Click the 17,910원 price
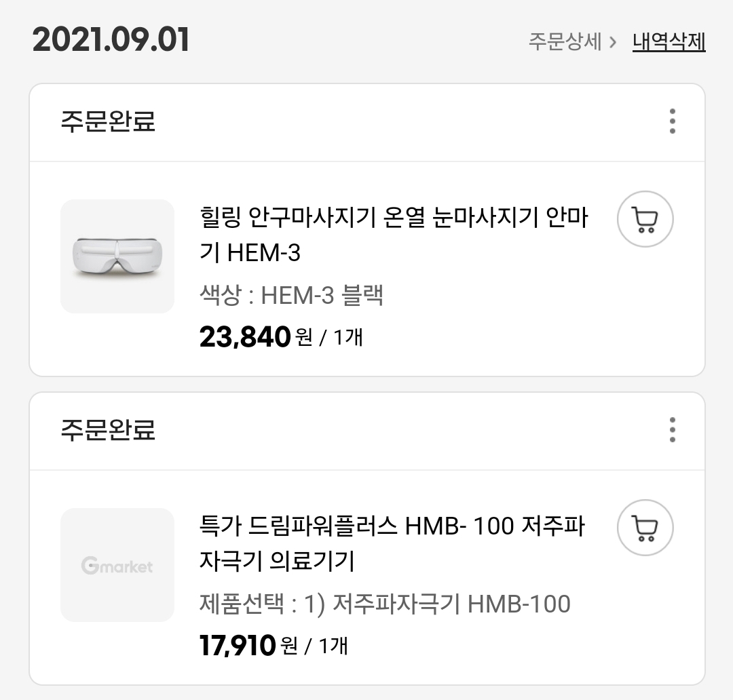733x700 pixels. coord(248,645)
